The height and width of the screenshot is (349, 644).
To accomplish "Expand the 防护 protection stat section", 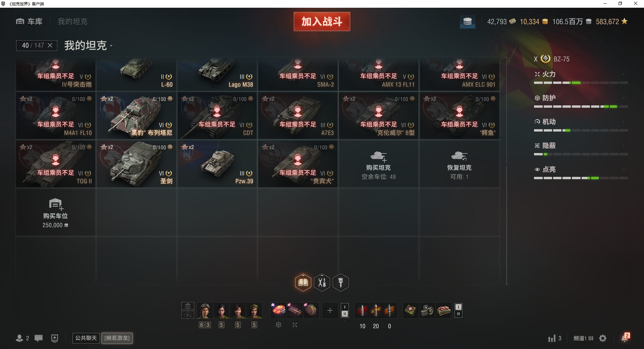I will (581, 98).
